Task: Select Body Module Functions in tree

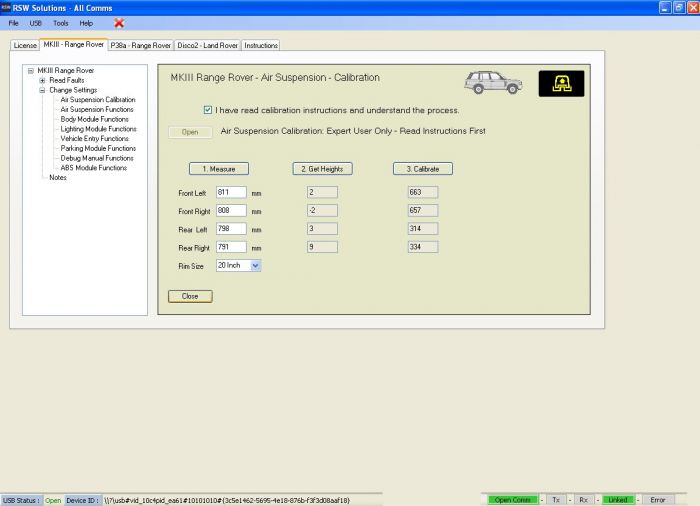Action: 95,119
